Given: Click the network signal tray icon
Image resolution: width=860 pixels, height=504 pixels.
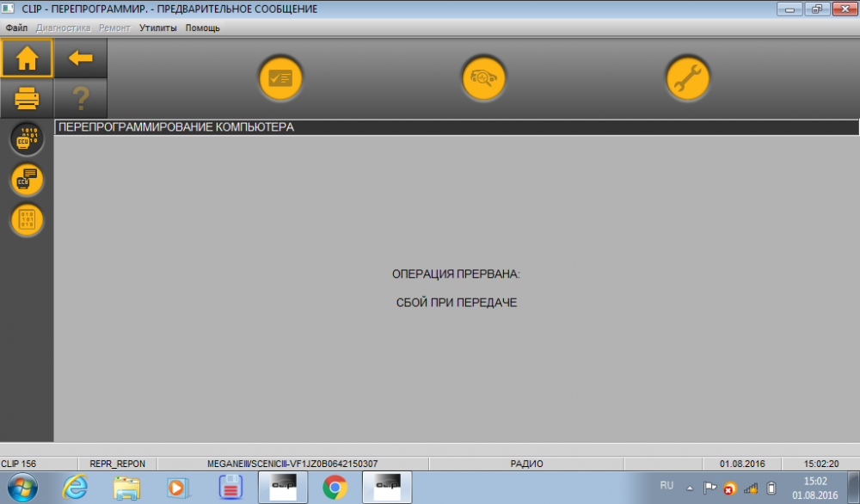Looking at the screenshot, I should pyautogui.click(x=750, y=489).
